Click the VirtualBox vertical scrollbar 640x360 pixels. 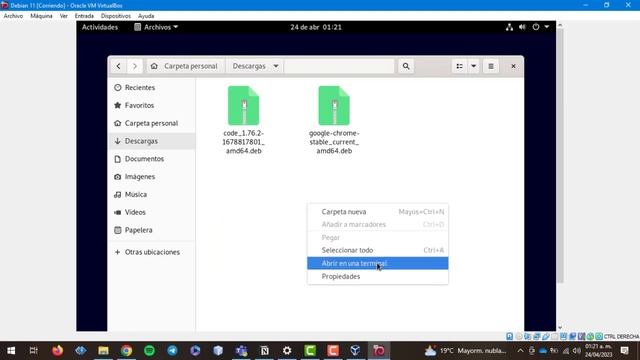click(x=560, y=156)
